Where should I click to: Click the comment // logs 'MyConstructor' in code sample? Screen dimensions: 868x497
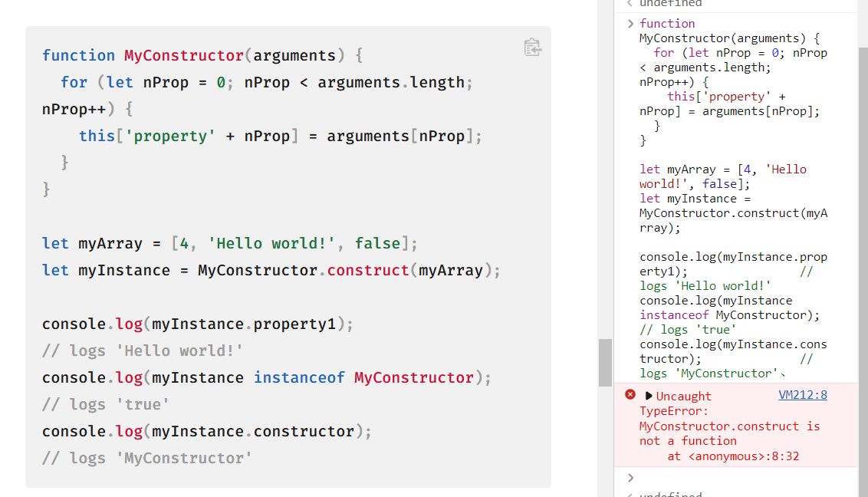click(x=146, y=458)
